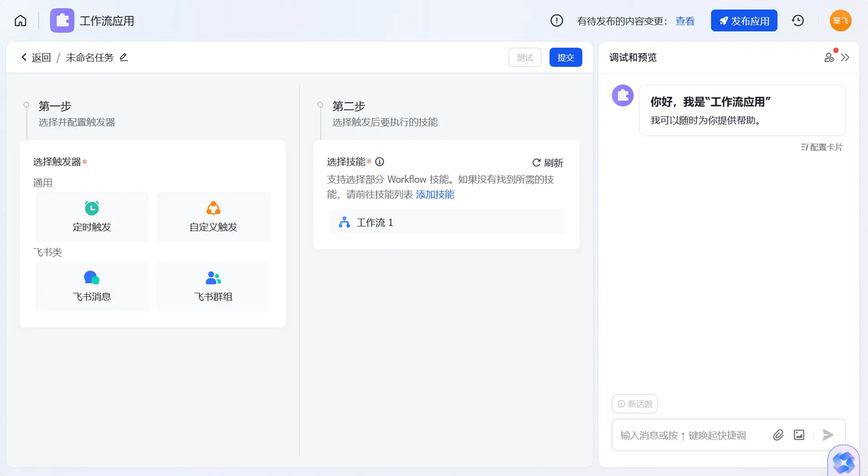This screenshot has height=476, width=868.
Task: Publish the app with 发布应用
Action: [744, 20]
